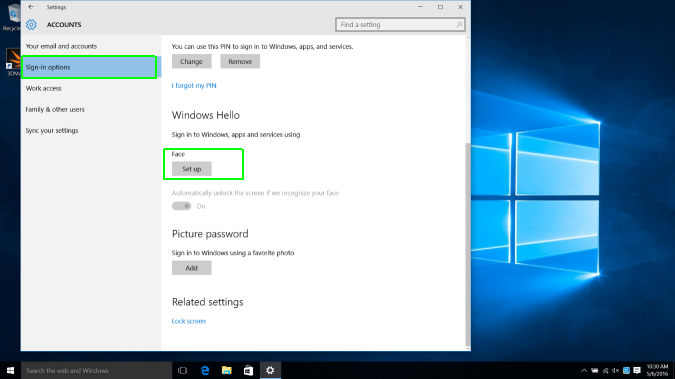Open the Lock screen related link
The width and height of the screenshot is (675, 379).
pyautogui.click(x=189, y=321)
